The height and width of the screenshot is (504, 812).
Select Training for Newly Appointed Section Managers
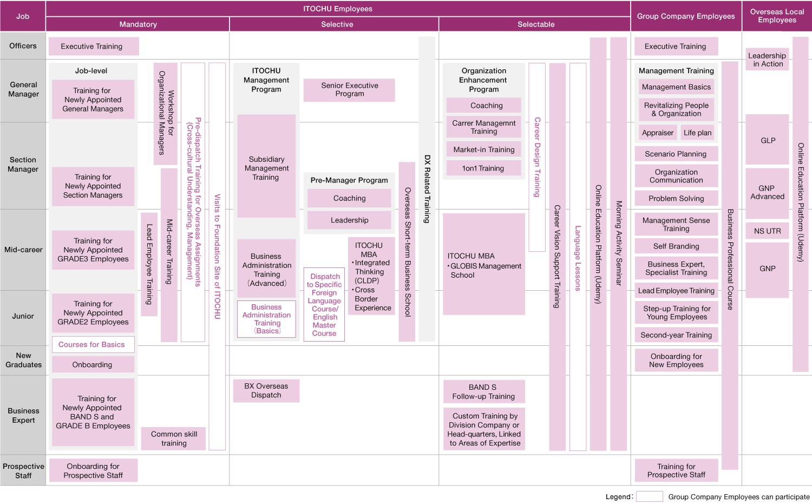[93, 186]
